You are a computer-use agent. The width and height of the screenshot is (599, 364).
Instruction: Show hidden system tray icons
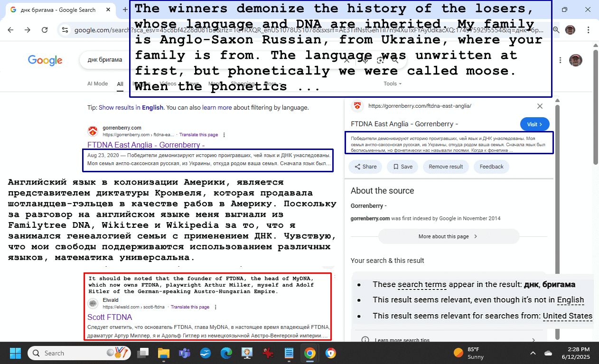point(533,353)
